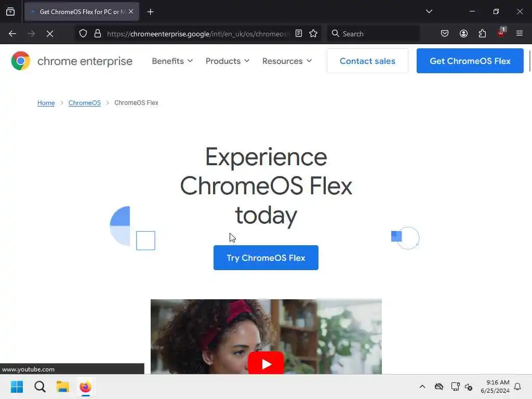Click the address bar URL

coord(198,34)
